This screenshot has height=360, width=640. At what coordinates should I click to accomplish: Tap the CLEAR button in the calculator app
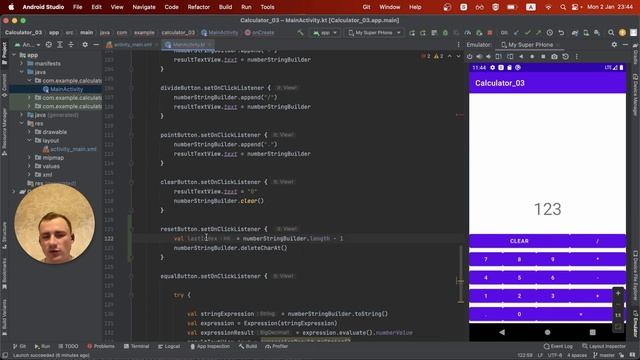click(x=519, y=241)
